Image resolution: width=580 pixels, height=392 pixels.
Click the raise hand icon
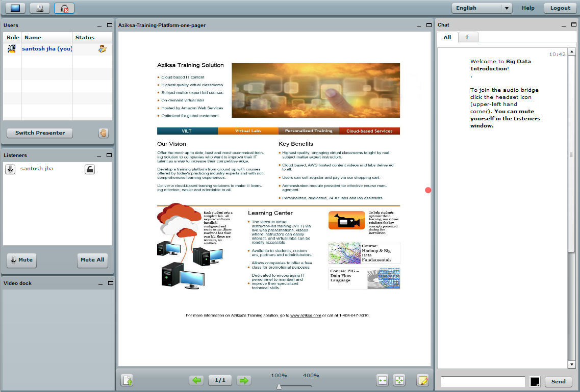[x=104, y=133]
